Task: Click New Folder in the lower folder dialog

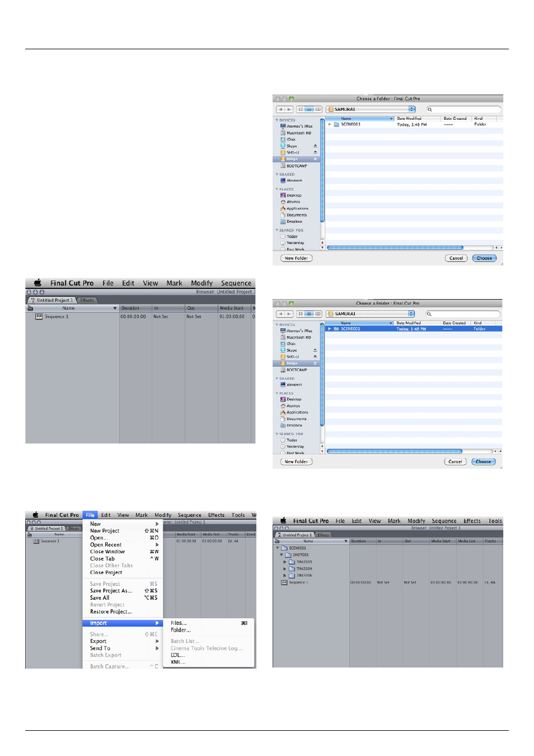Action: click(x=296, y=461)
